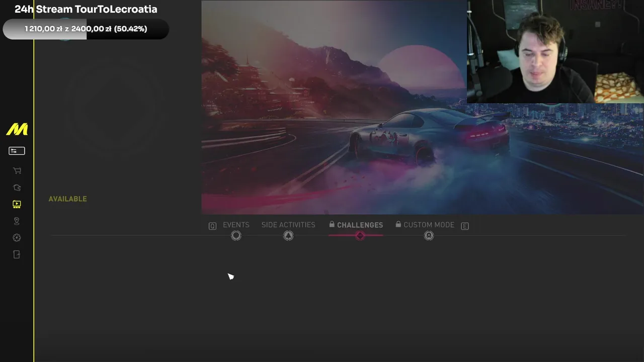This screenshot has height=362, width=644.
Task: Click the 24h Stream TourToLecroatia title
Action: coord(86,9)
